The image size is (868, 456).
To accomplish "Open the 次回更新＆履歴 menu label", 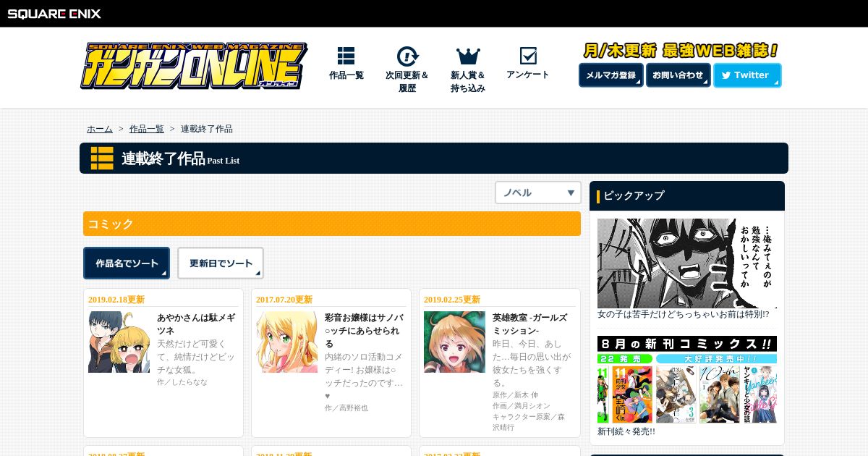I will tap(407, 82).
